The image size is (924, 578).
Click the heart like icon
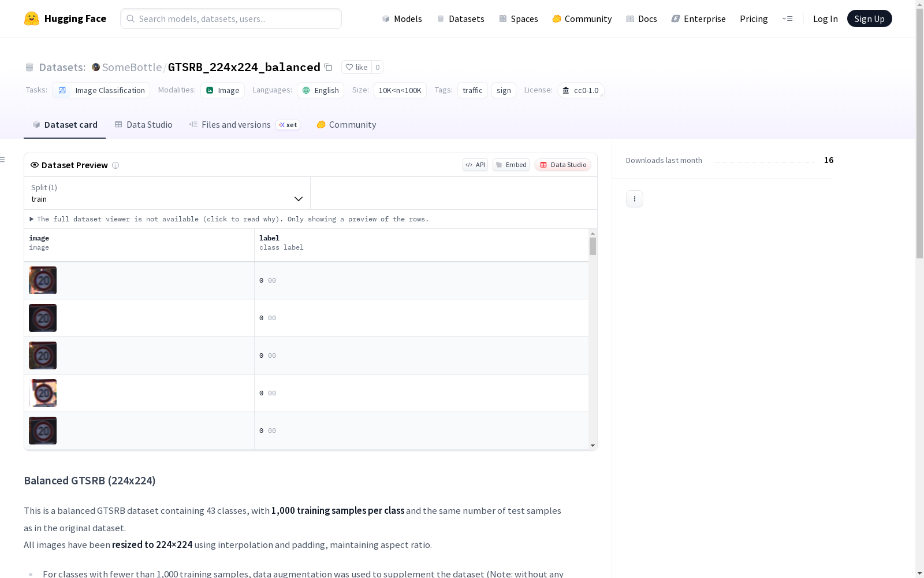(349, 67)
